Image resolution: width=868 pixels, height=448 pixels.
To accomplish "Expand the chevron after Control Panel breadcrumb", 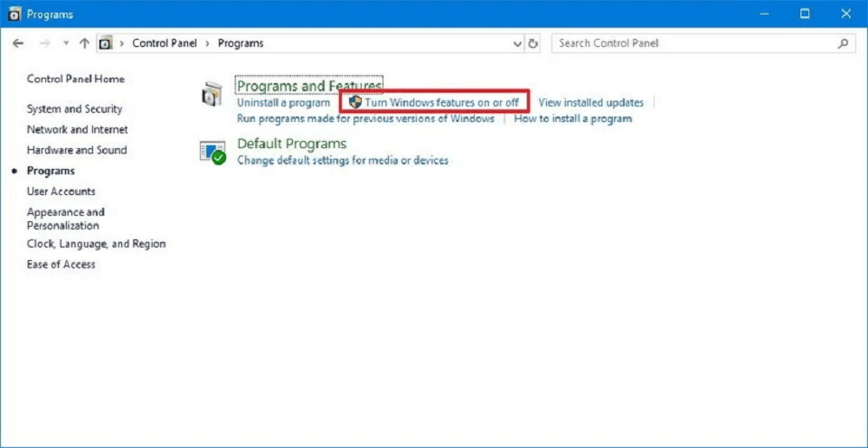I will (208, 43).
